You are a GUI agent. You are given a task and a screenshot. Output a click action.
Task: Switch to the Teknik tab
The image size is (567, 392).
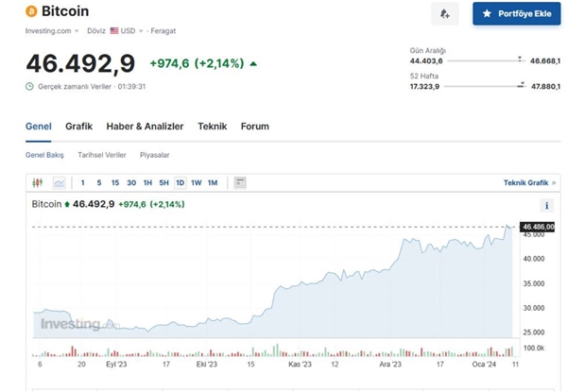tap(213, 127)
